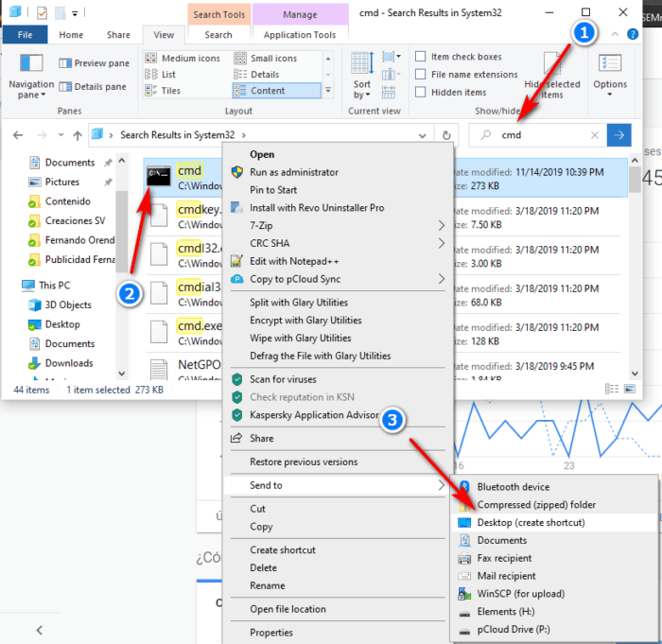Screen dimensions: 662x644
Task: Open the recent locations dropdown arrow
Action: [x=61, y=135]
